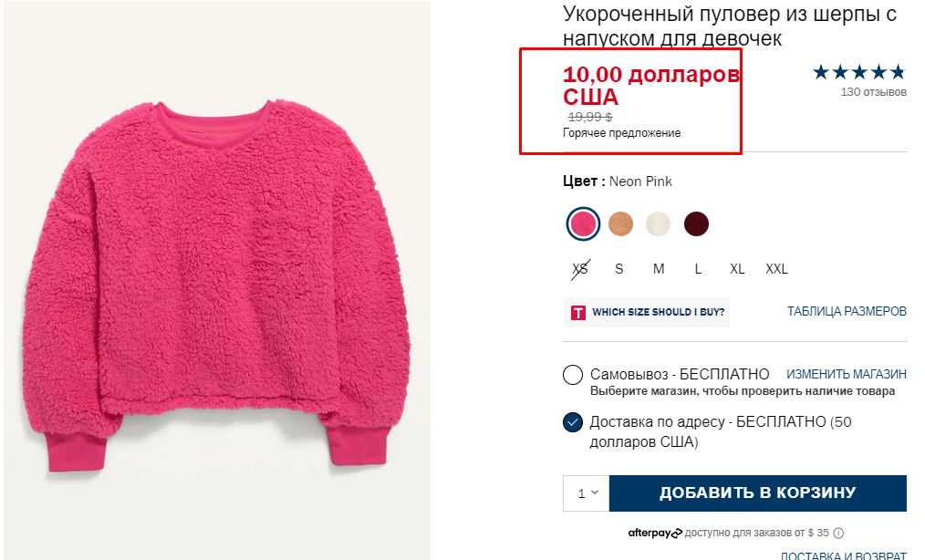The height and width of the screenshot is (560, 925).
Task: Open the ТАБЛИЦА РАЗМЕРОВ link
Action: [x=847, y=311]
